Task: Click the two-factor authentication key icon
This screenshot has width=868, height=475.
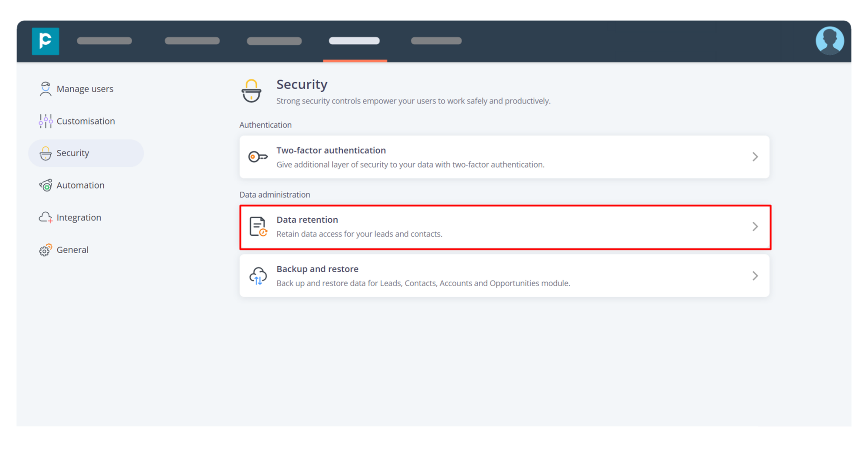Action: click(258, 157)
